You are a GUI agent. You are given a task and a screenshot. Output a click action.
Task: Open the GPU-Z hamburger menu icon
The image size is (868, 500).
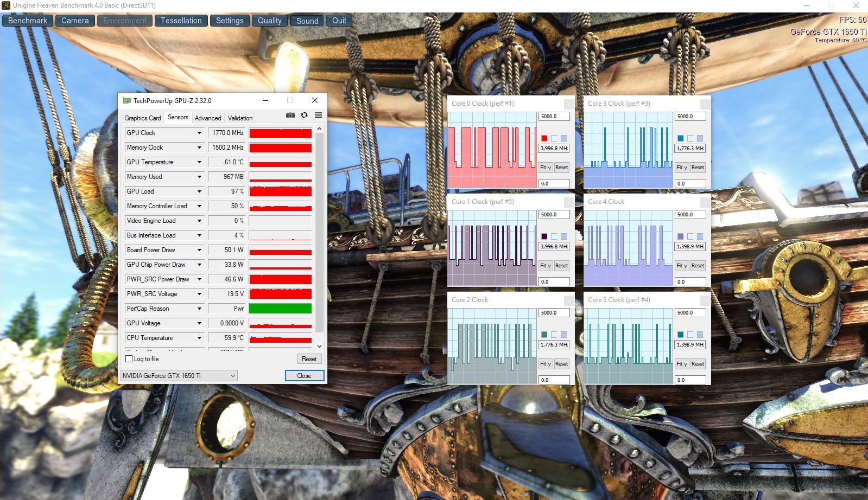pos(318,115)
